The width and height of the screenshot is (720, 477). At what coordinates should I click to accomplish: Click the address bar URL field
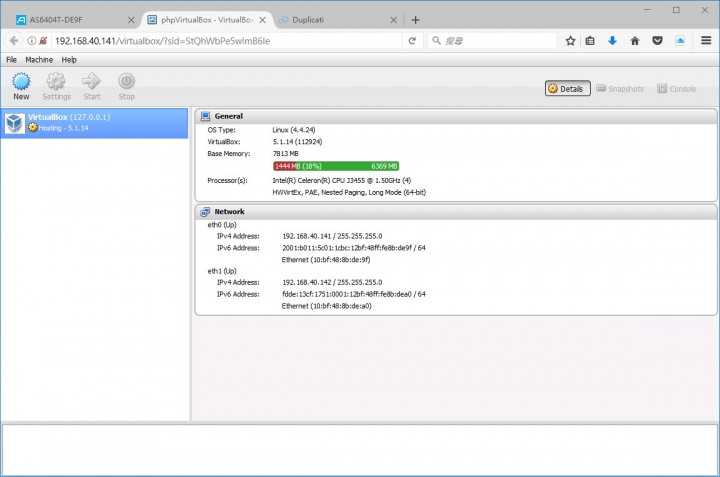227,41
